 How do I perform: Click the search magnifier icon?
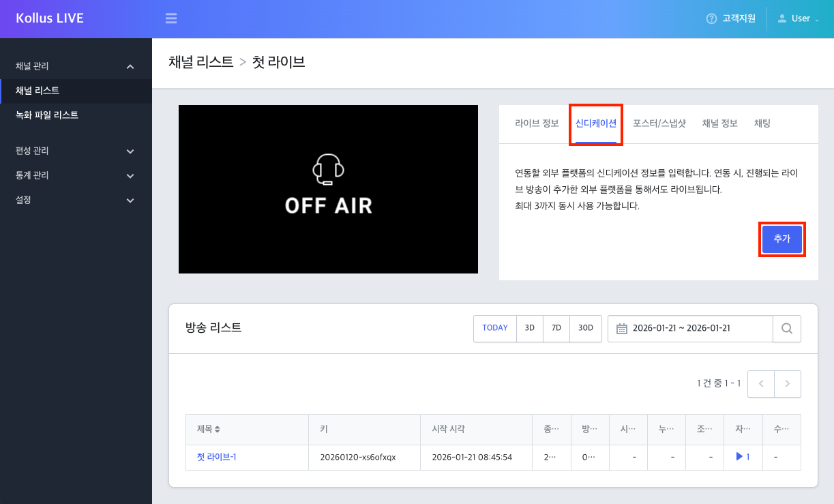(787, 329)
